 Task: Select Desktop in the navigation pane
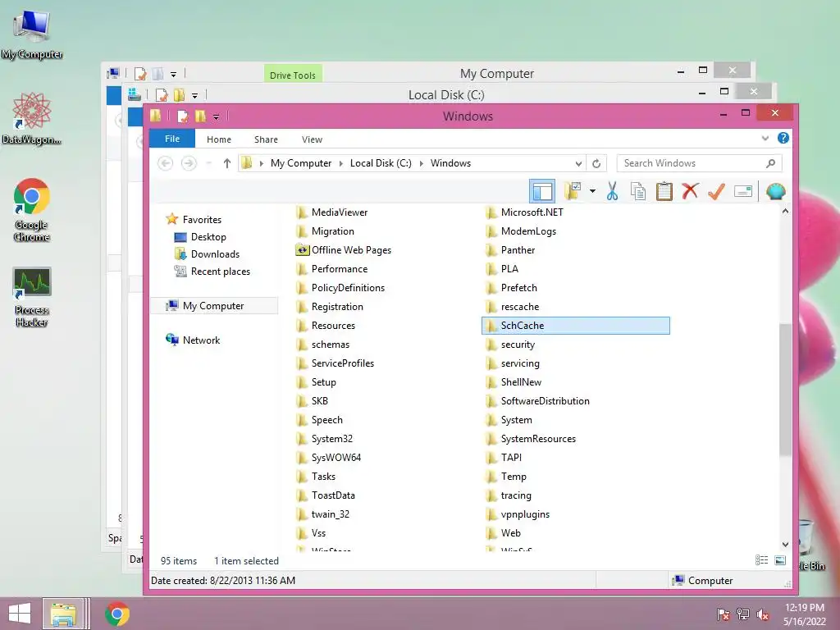click(208, 237)
